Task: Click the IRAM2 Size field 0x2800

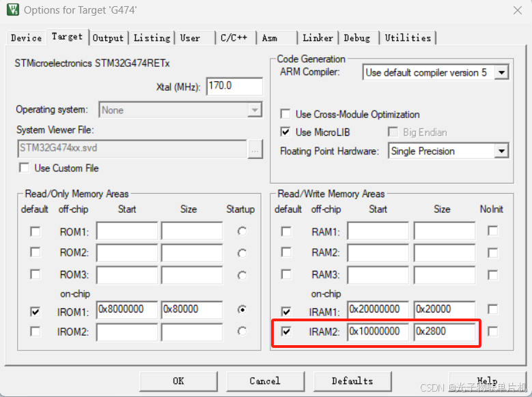Action: (445, 332)
